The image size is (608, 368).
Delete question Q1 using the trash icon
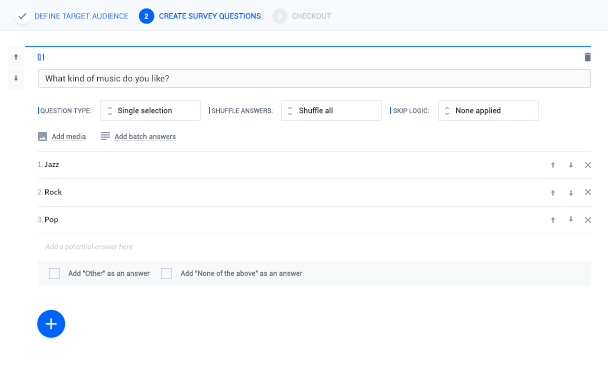[x=587, y=57]
